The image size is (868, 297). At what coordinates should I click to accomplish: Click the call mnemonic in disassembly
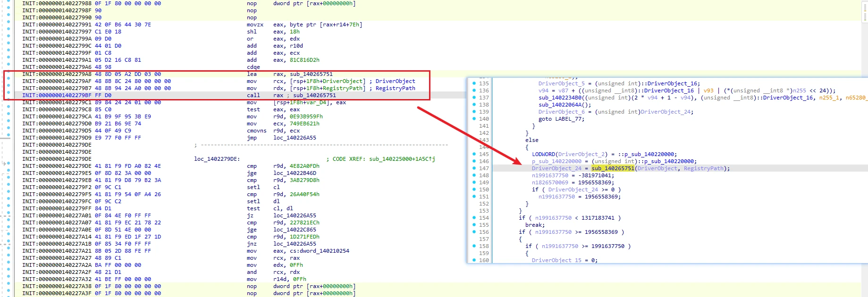(253, 95)
